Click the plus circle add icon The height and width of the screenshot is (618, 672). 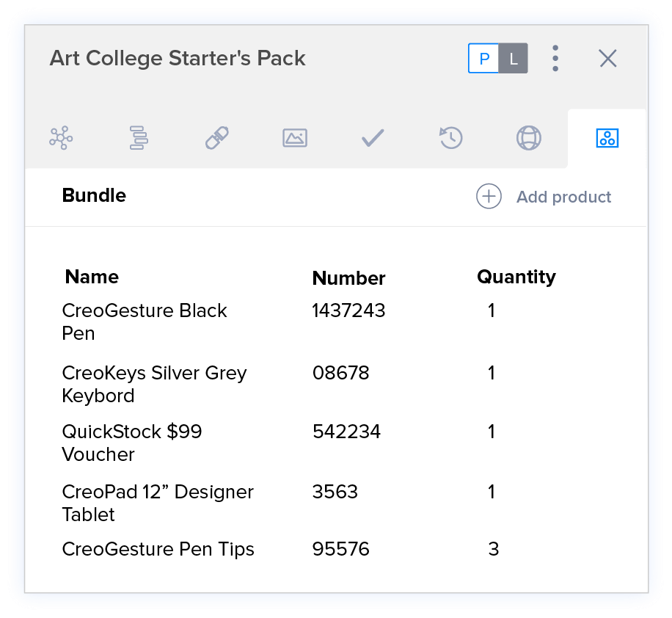click(x=489, y=197)
